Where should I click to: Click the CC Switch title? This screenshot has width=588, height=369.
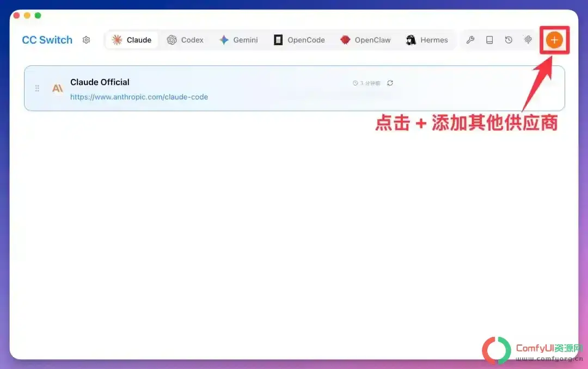pos(47,40)
